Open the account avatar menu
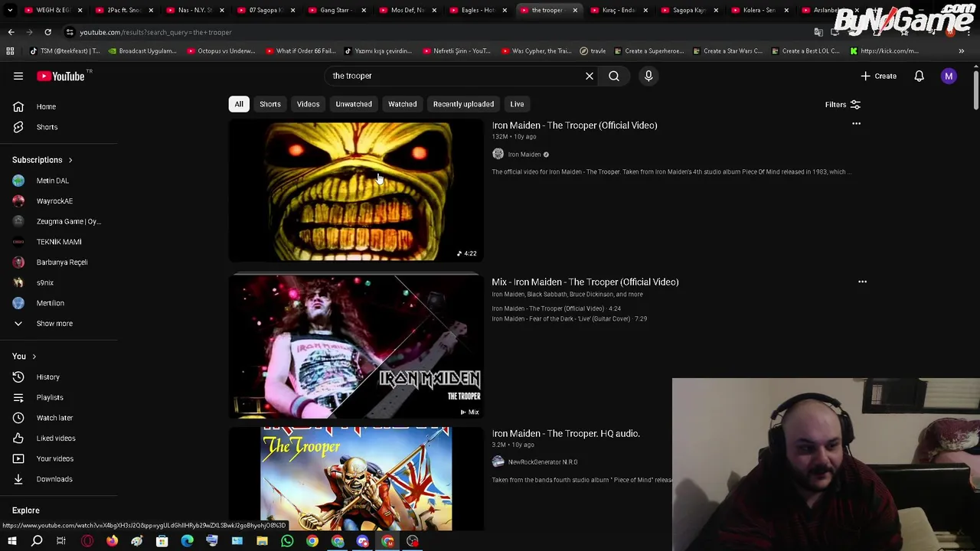This screenshot has width=980, height=551. pos(949,76)
